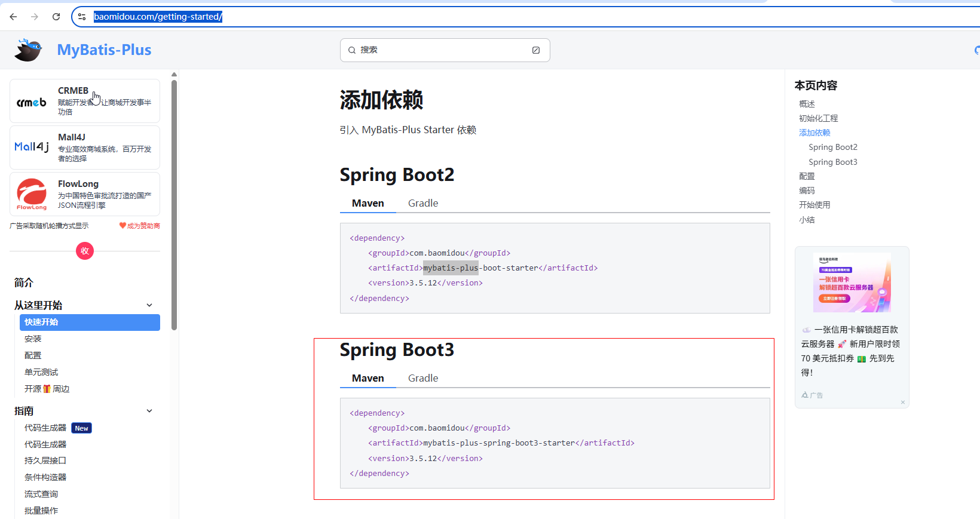Click the FlowLong sponsor description text

coord(105,200)
